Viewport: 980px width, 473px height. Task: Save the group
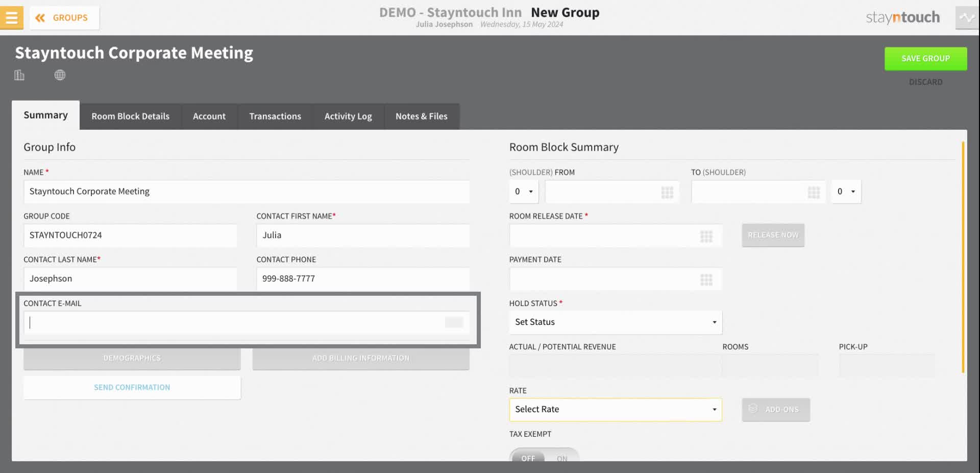[925, 59]
